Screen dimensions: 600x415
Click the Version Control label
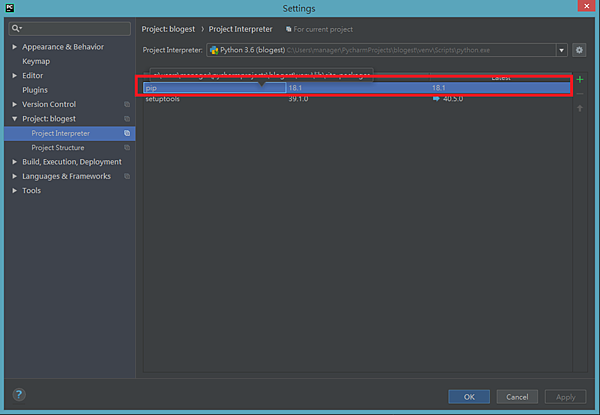pos(49,104)
